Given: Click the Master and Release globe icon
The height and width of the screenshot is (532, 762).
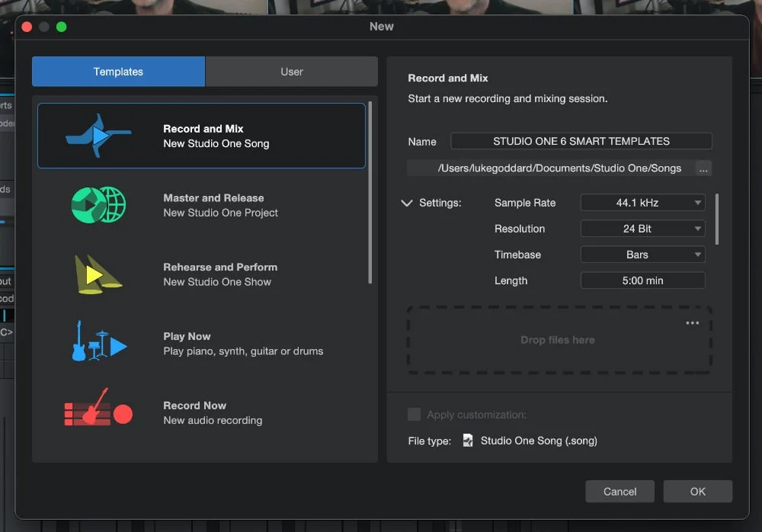Looking at the screenshot, I should coord(98,205).
